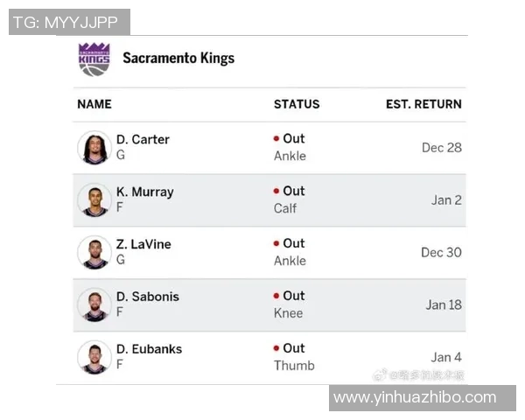
Task: Click the Sacramento Kings logo
Action: coord(94,59)
